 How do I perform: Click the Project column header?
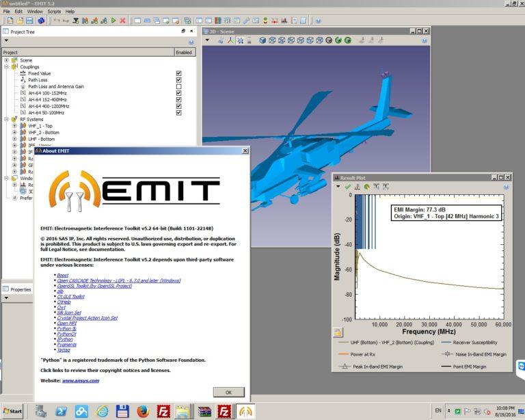click(x=87, y=53)
